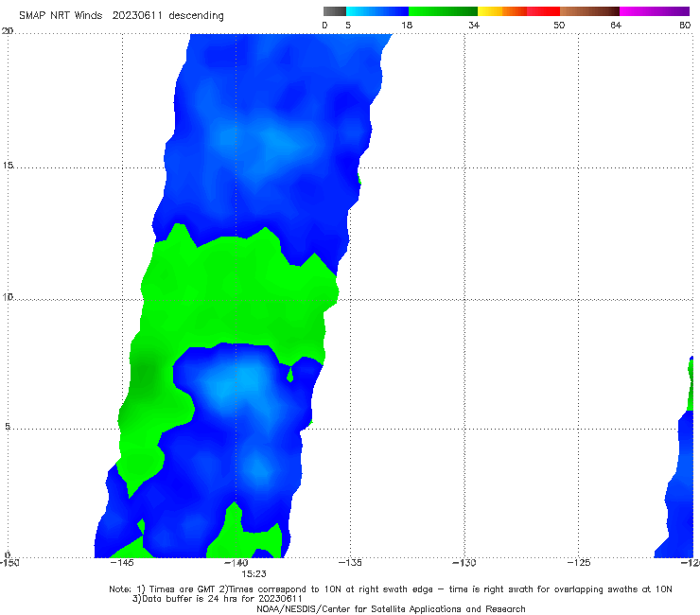Click the date '20230611' in the title
700x615 pixels.
pos(137,15)
